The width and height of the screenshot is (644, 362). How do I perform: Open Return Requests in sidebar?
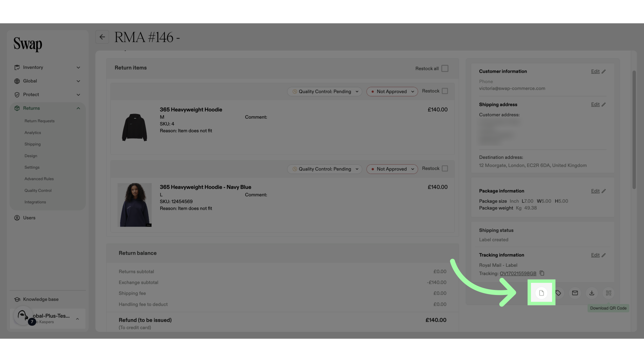40,121
